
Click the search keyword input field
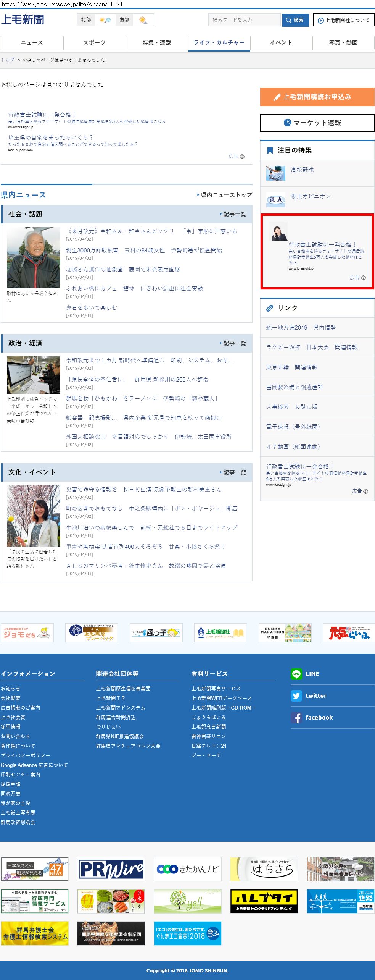(244, 20)
